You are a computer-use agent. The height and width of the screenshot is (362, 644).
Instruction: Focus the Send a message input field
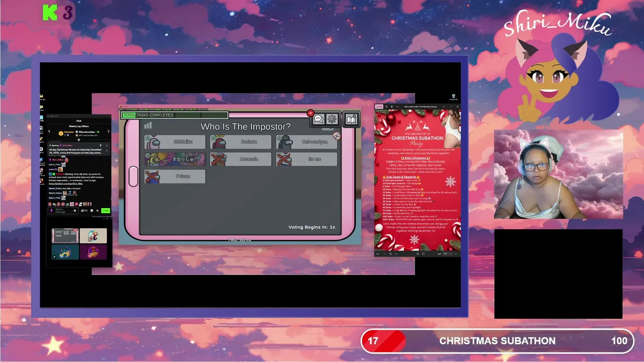click(x=62, y=211)
